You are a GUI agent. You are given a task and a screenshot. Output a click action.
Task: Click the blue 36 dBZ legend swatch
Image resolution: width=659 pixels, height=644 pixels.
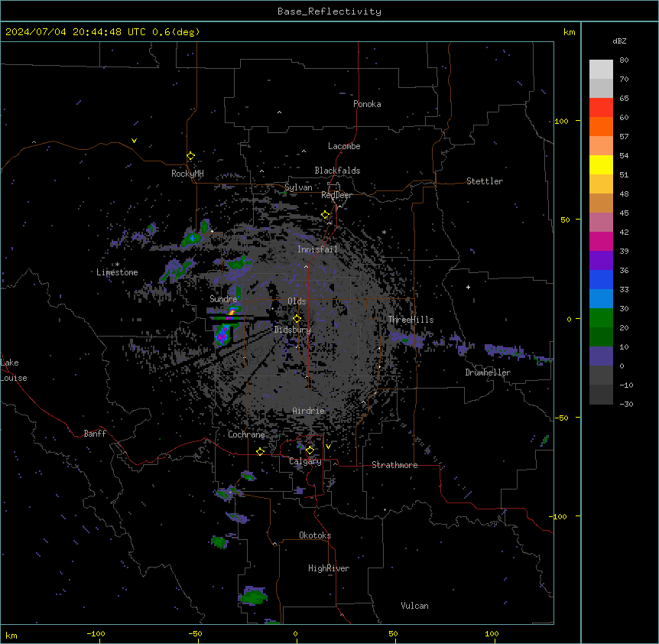[601, 279]
